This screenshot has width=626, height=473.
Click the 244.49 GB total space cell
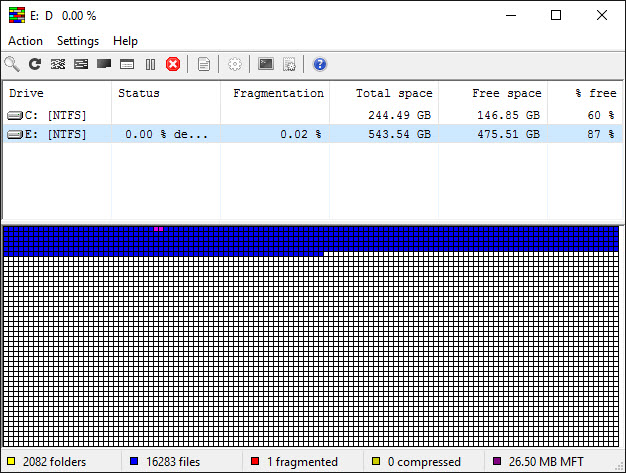(399, 115)
